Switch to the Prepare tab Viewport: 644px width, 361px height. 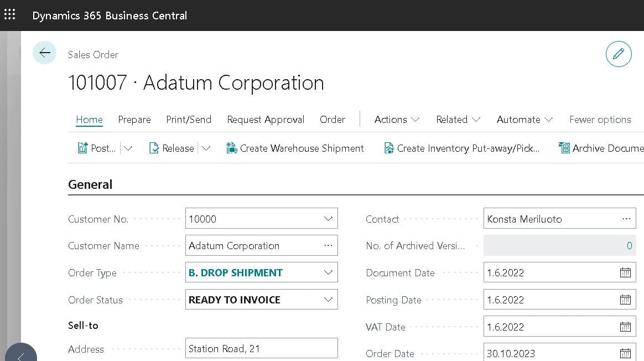[x=134, y=120]
